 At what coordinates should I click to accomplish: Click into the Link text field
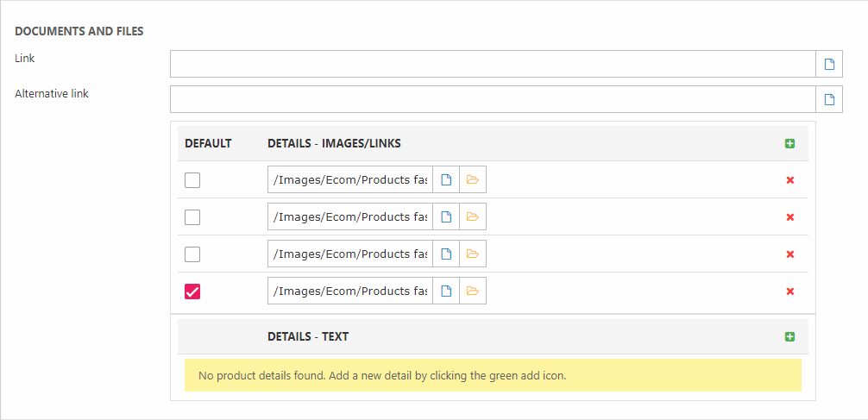[x=492, y=64]
